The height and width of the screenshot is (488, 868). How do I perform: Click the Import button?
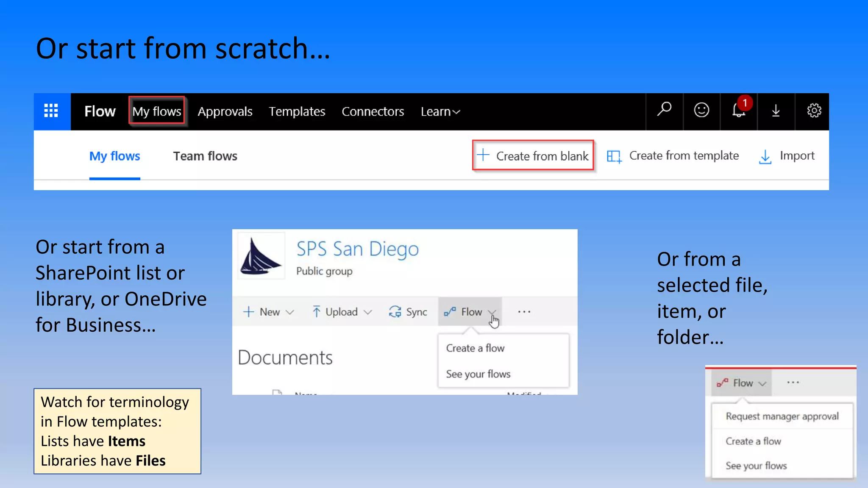pyautogui.click(x=786, y=156)
